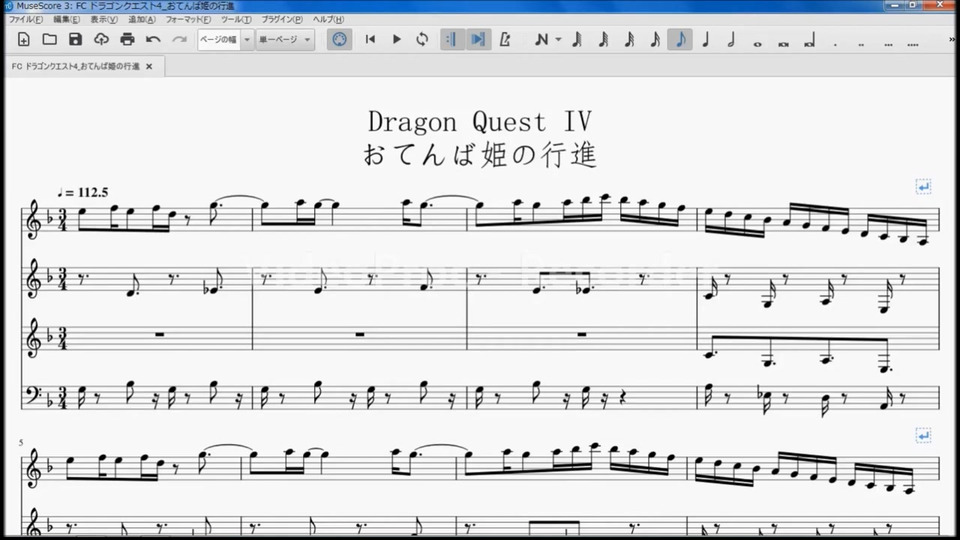Screen dimensions: 960x540
Task: Select the measure number '5'
Action: 21,442
